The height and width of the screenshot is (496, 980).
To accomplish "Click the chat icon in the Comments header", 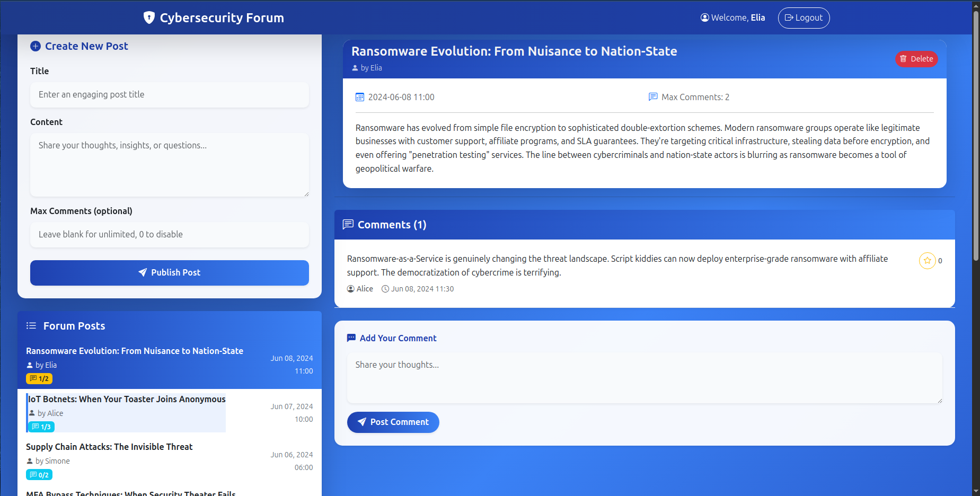I will pyautogui.click(x=348, y=224).
